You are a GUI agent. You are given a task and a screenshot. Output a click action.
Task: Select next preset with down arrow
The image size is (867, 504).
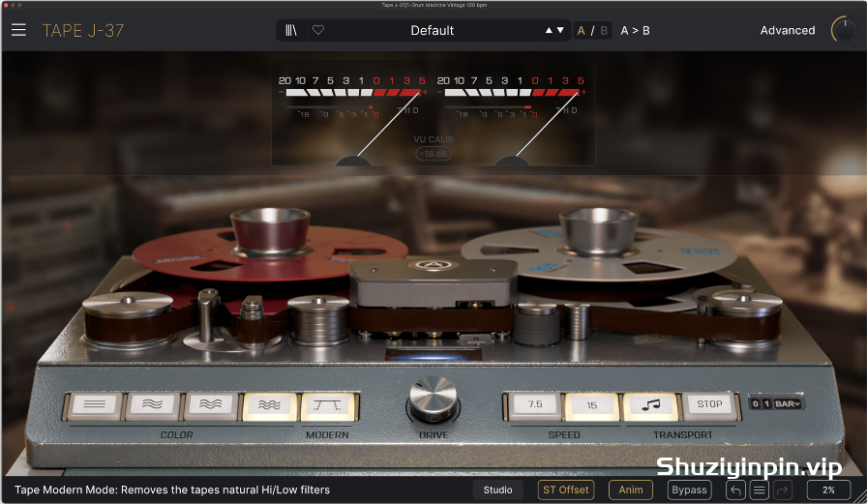(560, 30)
